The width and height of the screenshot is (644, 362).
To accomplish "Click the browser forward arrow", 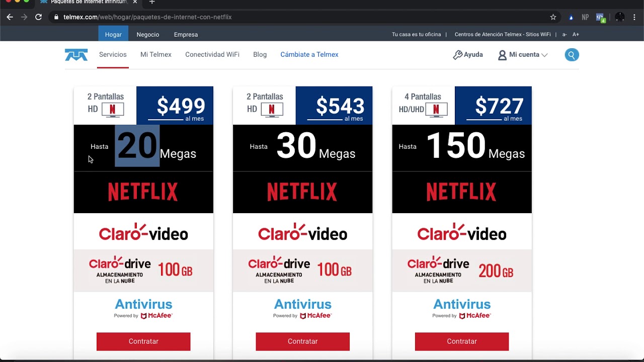I will click(24, 17).
